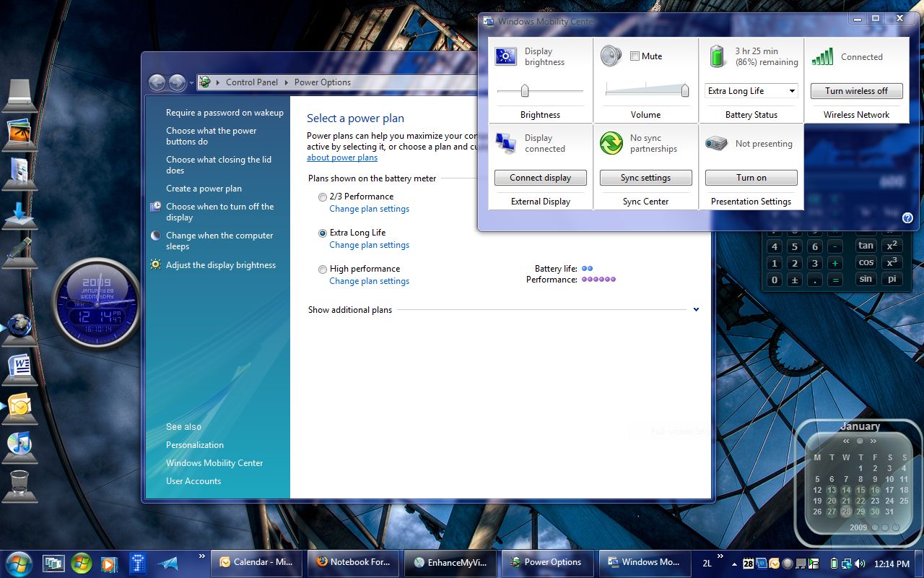Click the volume speaker tray icon
Viewport: 924px width, 578px height.
point(860,563)
